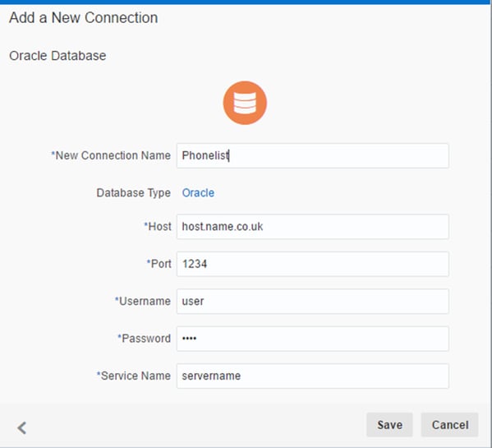This screenshot has height=448, width=492.
Task: Click the Oracle Database subtitle text
Action: 57,56
